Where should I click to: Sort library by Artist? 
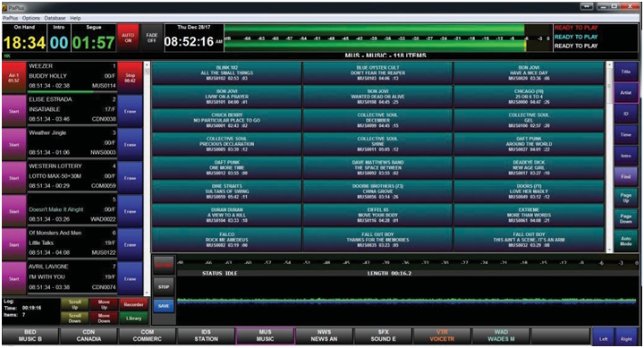625,92
